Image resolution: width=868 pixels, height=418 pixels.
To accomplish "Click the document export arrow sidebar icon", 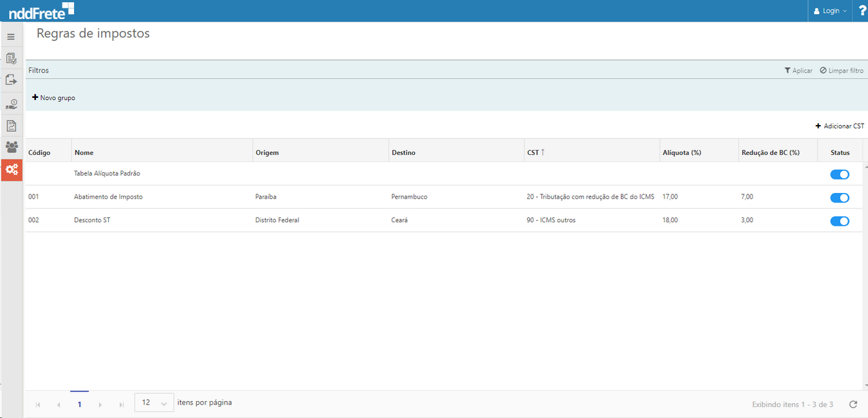I will pos(11,80).
